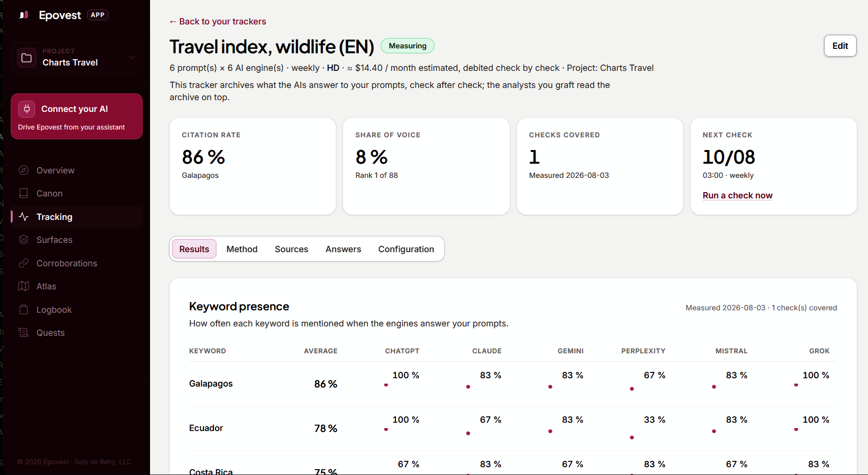Open Overview via its compass icon

(23, 170)
